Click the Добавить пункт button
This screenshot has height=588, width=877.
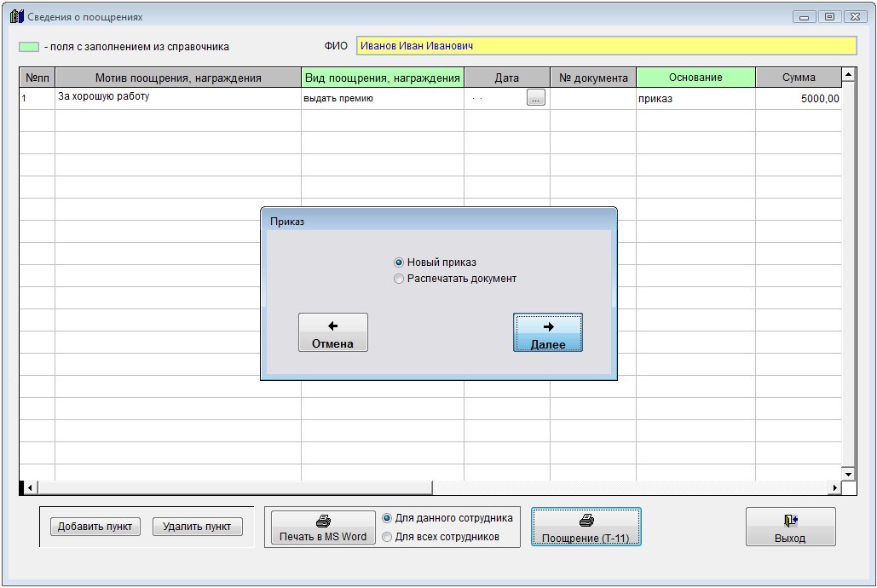[95, 527]
